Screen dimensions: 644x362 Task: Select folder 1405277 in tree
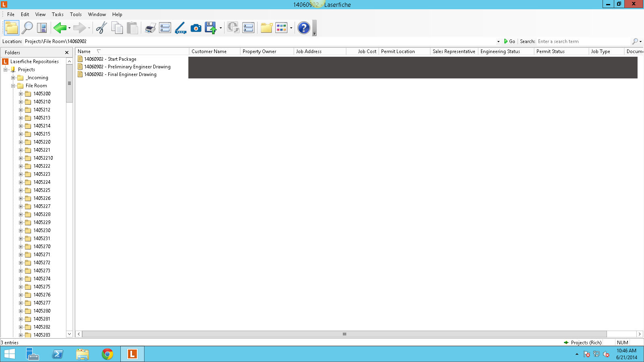42,303
